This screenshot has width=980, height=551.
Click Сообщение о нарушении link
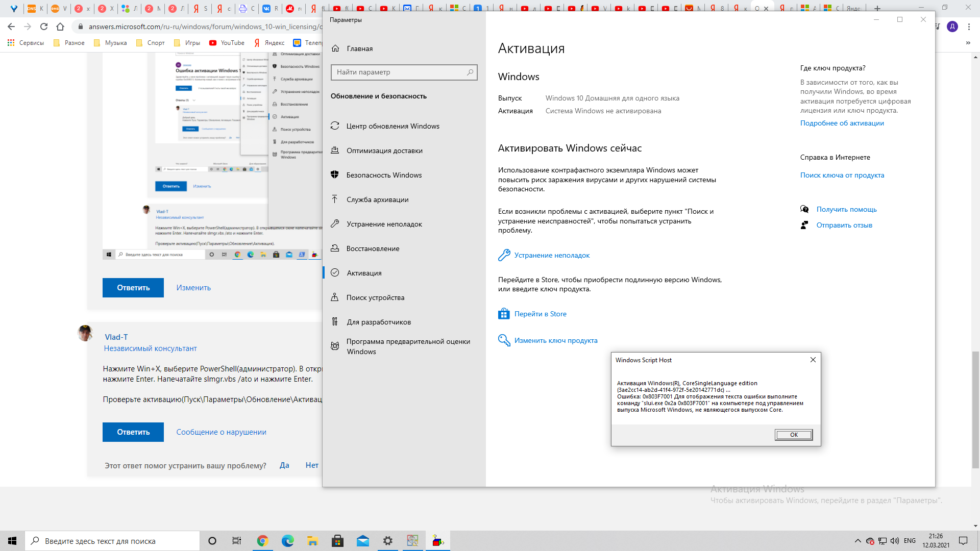coord(221,432)
